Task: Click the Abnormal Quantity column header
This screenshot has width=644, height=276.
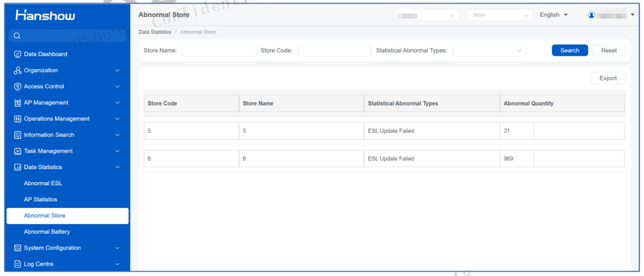Action: pos(562,104)
